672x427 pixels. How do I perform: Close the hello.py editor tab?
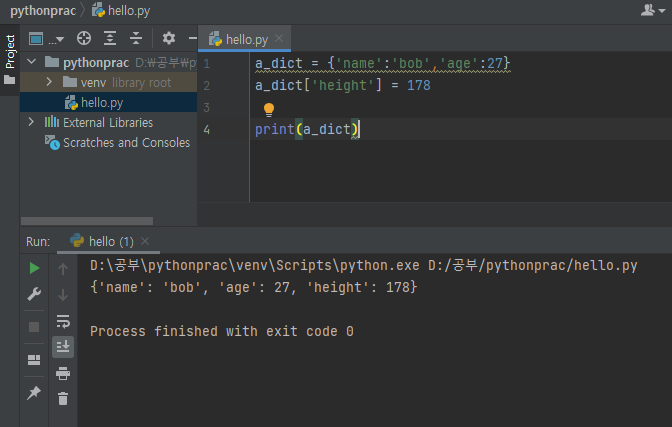click(x=279, y=39)
